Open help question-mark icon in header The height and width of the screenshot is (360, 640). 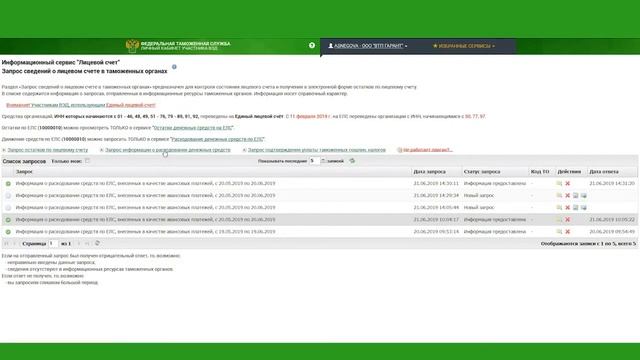pos(312,45)
